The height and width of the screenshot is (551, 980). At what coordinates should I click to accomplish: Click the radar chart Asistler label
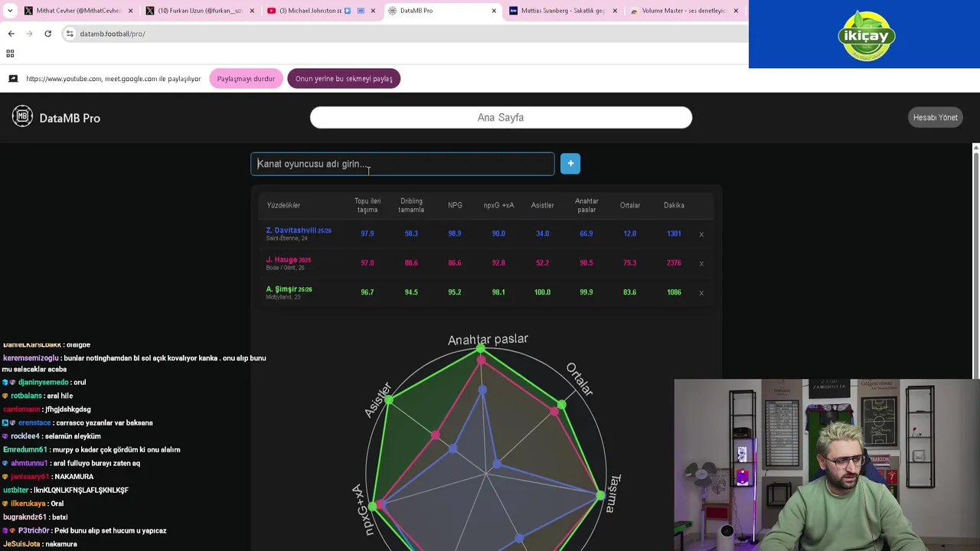click(x=377, y=399)
